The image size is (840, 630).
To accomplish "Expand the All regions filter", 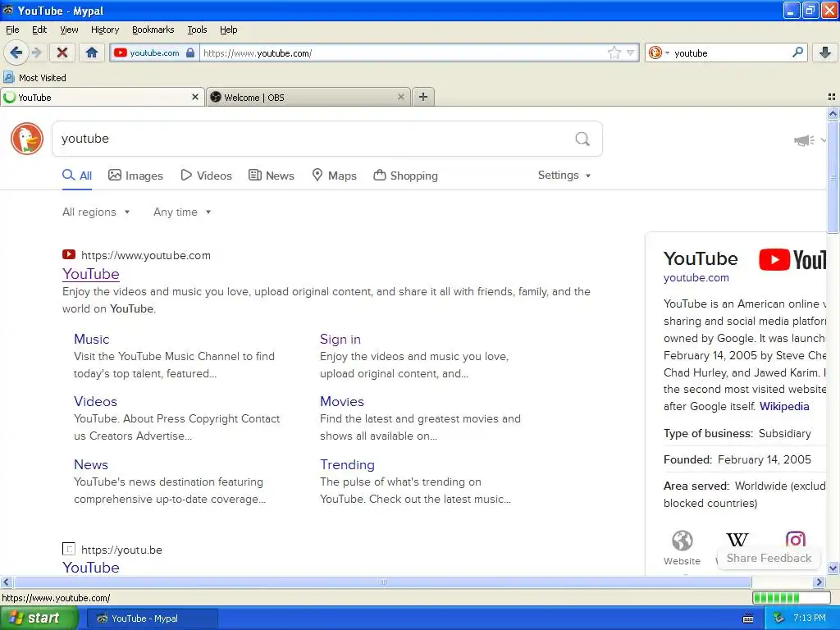I will click(96, 212).
